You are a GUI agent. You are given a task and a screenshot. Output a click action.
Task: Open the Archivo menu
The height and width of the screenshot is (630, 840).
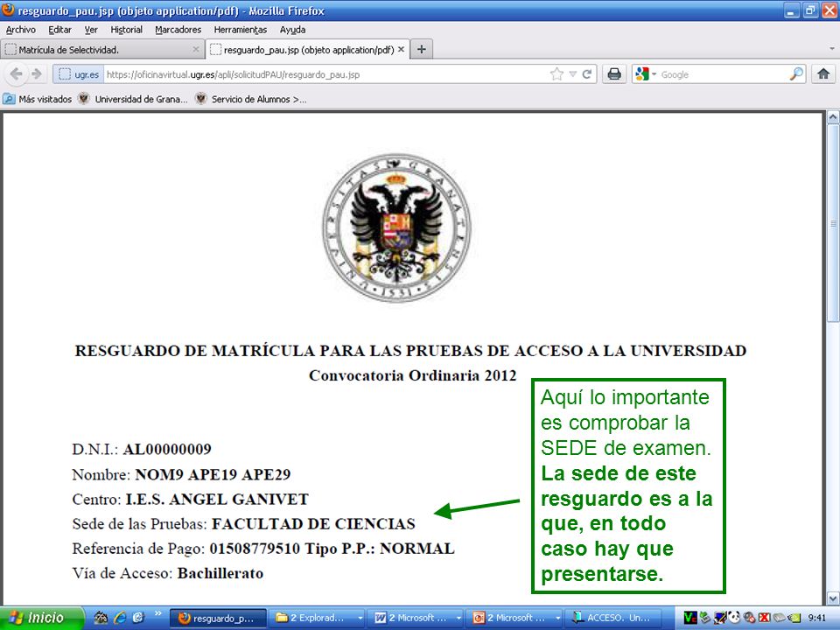pyautogui.click(x=20, y=30)
